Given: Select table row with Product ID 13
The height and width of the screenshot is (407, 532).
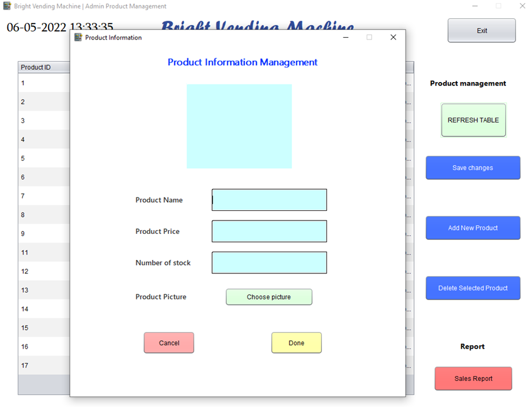Looking at the screenshot, I should (x=44, y=290).
